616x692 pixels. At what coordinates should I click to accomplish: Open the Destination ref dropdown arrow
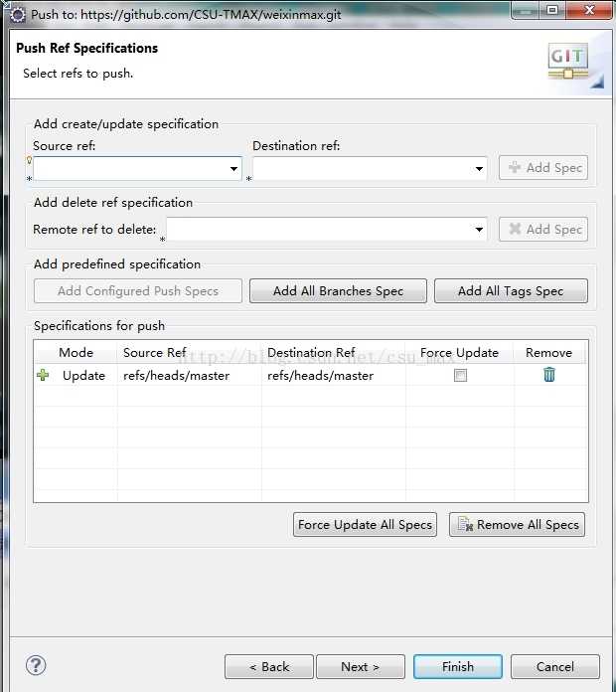479,169
